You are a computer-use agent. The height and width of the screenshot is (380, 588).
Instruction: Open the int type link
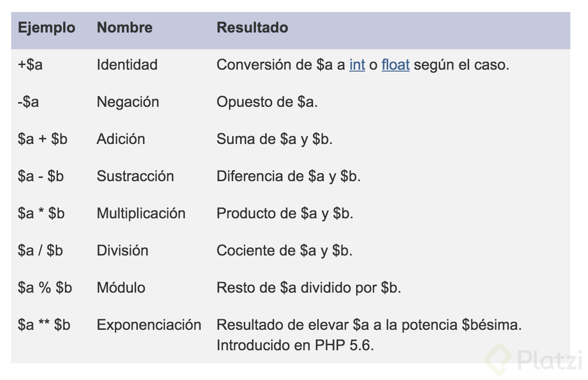pyautogui.click(x=357, y=65)
